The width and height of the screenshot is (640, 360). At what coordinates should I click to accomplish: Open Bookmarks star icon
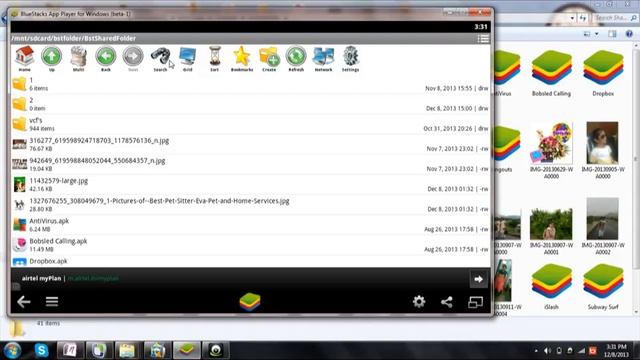tap(242, 58)
